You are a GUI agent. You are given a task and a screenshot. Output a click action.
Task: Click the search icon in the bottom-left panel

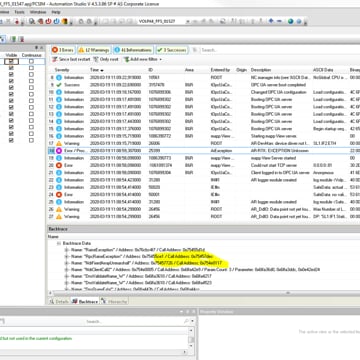click(x=186, y=321)
